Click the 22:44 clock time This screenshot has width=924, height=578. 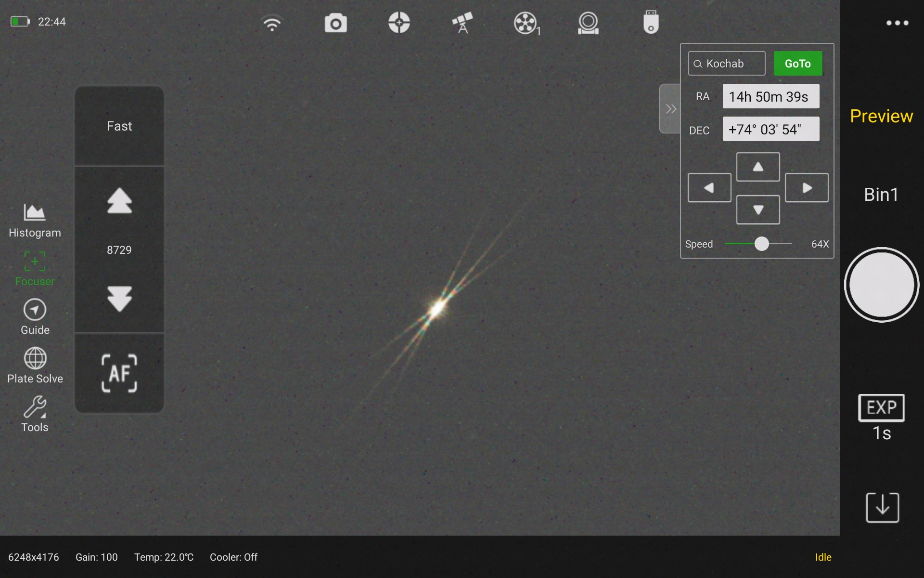[x=51, y=22]
